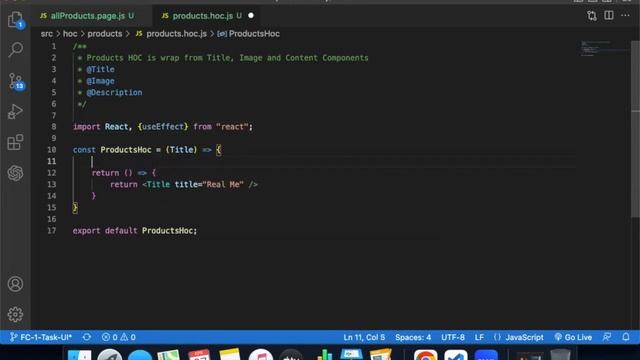The width and height of the screenshot is (640, 360).
Task: Click the hoc breadcrumb folder
Action: tap(70, 34)
